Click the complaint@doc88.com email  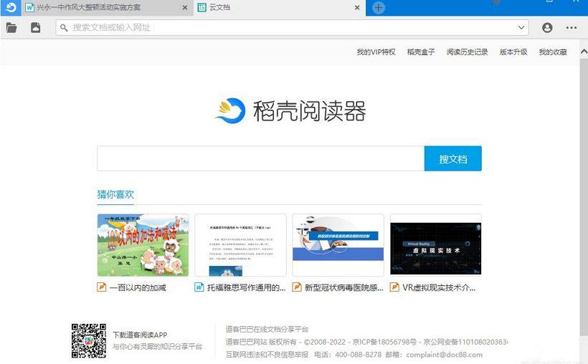pos(445,355)
